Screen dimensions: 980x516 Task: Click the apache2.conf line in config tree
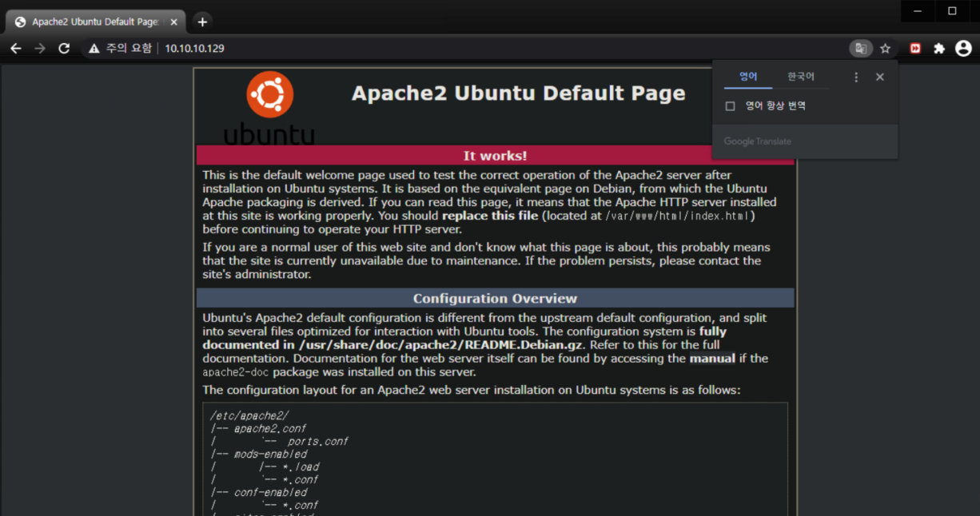pos(270,429)
